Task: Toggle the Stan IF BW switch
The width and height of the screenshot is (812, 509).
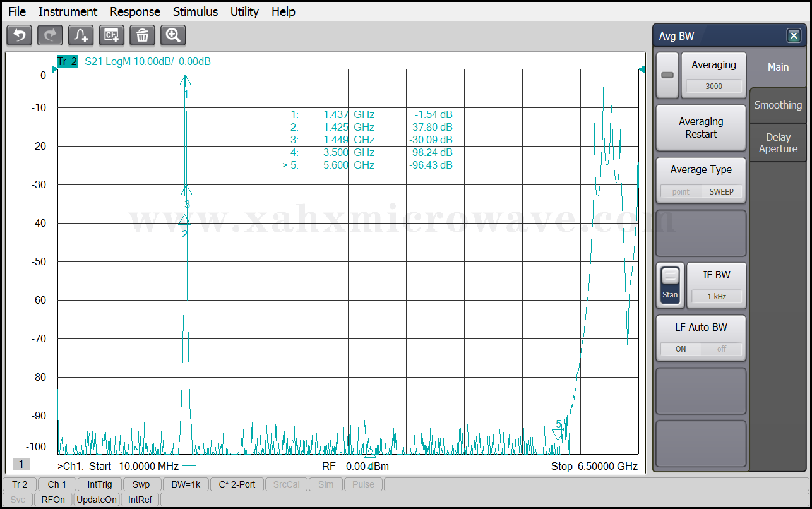Action: point(670,285)
